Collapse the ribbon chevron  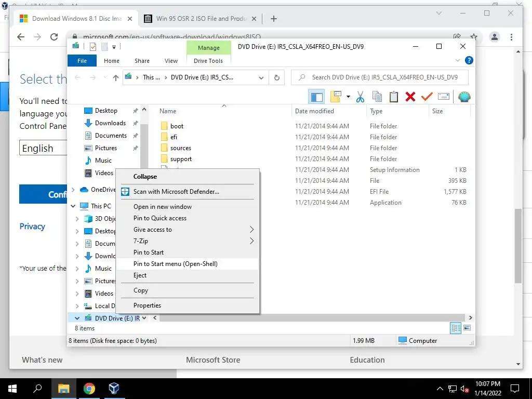tap(458, 60)
